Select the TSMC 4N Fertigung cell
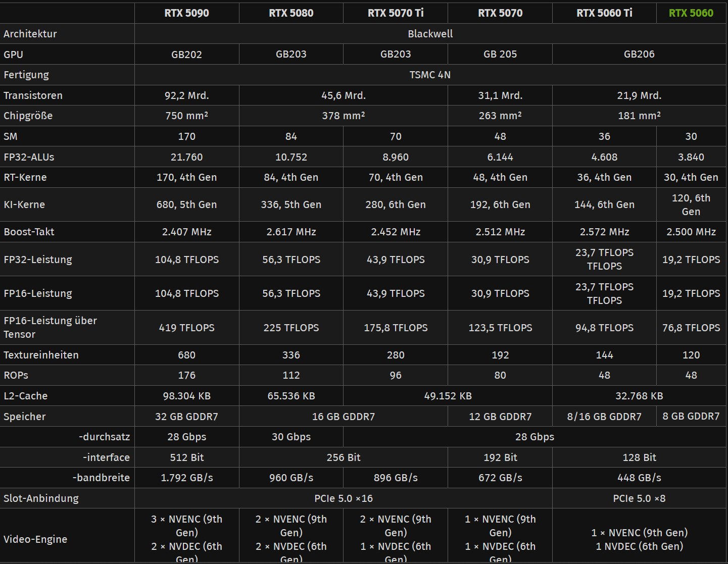Viewport: 728px width, 564px height. [x=430, y=75]
